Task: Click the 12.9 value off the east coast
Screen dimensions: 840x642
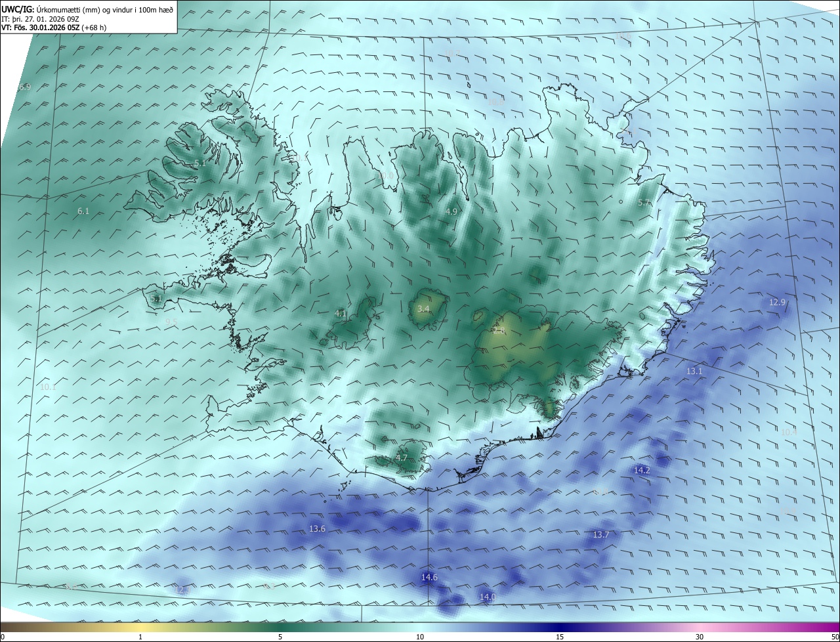Action: coord(777,302)
